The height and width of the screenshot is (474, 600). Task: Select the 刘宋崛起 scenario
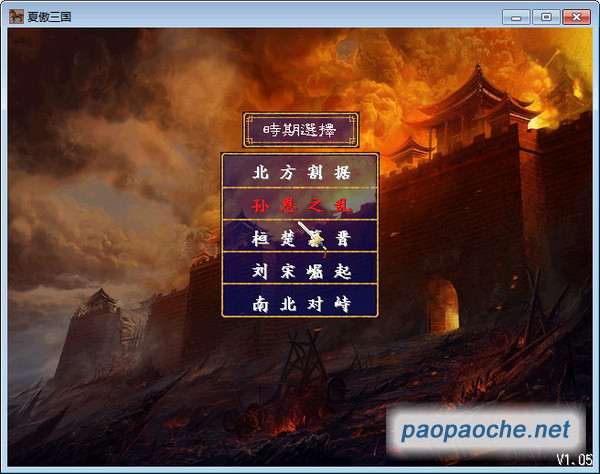click(300, 269)
